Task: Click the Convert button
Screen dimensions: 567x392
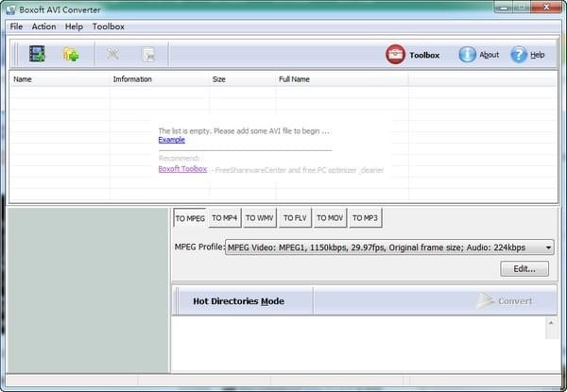Action: (505, 301)
